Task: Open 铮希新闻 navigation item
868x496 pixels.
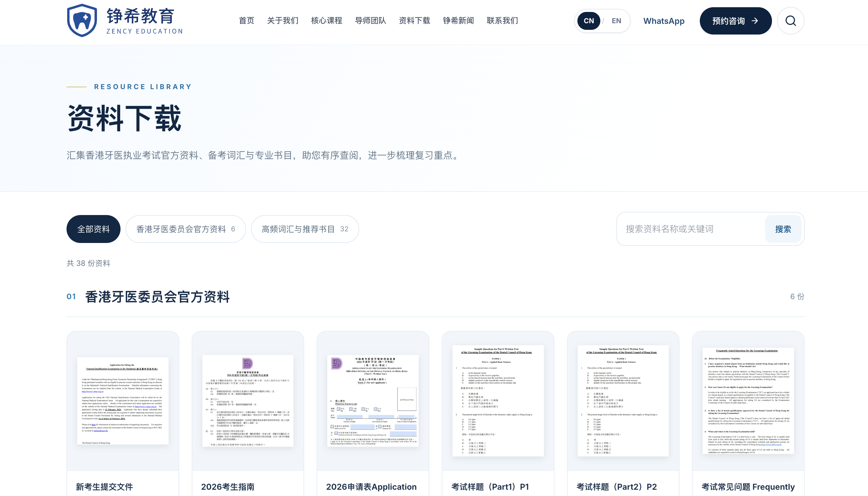Action: (x=458, y=21)
